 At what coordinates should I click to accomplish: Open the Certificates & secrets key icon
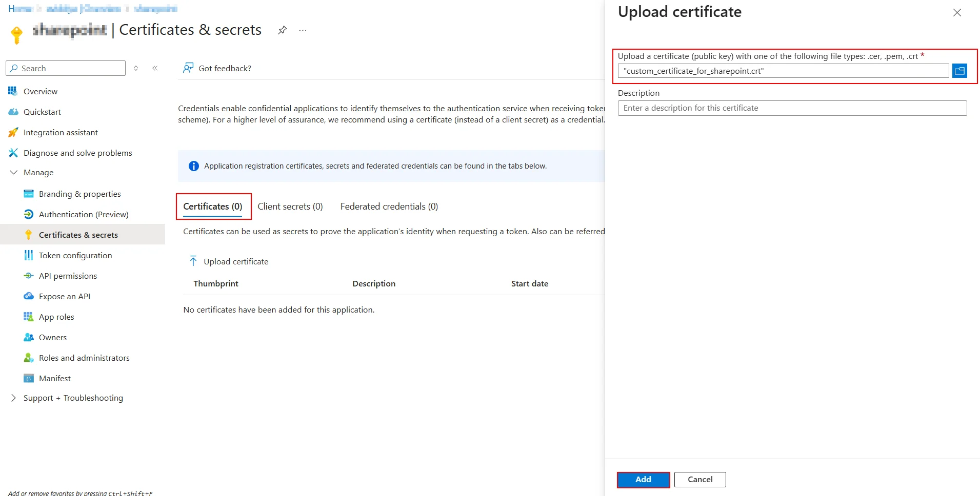coord(29,235)
